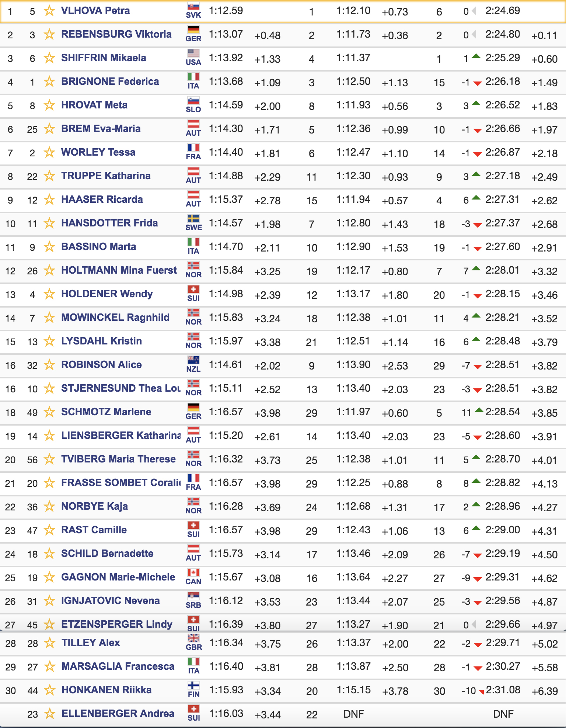This screenshot has width=566, height=728.
Task: Toggle the star beside WORLEY Tessa
Action: point(49,152)
